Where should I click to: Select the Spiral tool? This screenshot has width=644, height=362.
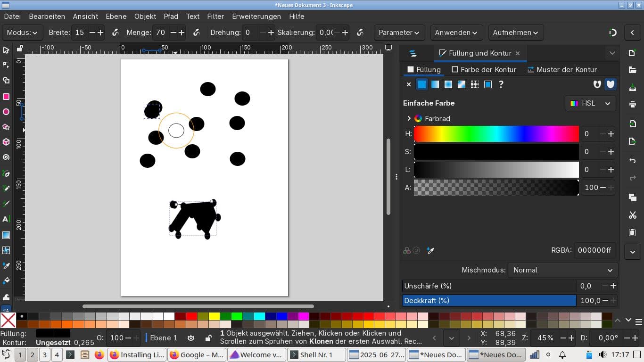point(6,157)
